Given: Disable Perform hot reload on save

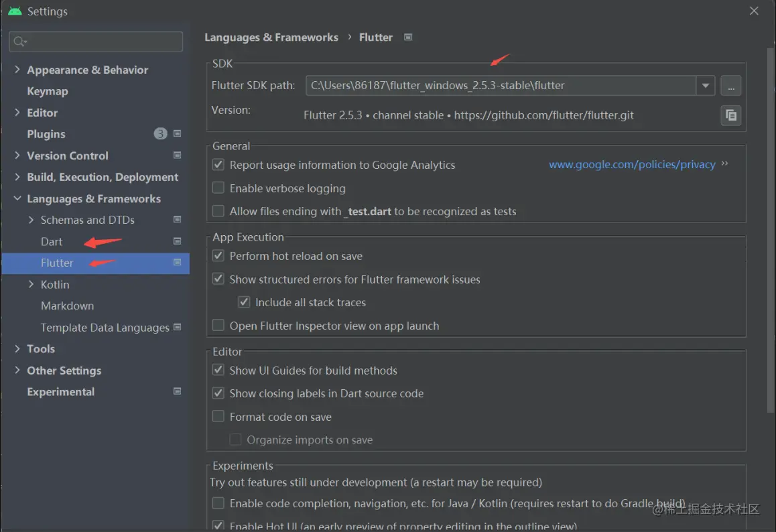Looking at the screenshot, I should coord(218,256).
